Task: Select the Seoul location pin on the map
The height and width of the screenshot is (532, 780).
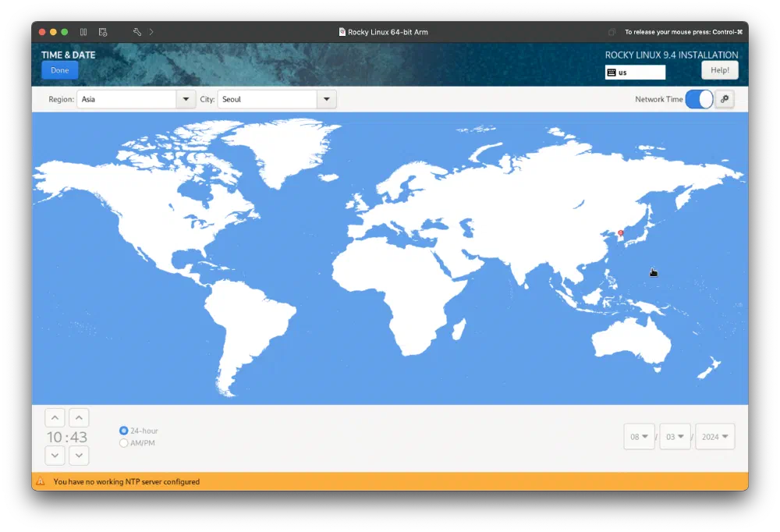Action: point(620,234)
